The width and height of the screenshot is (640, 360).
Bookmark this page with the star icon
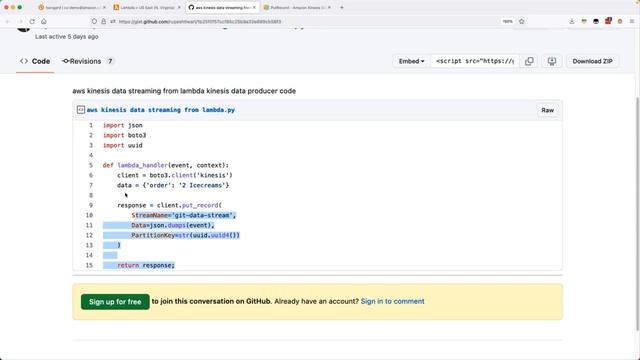(x=522, y=21)
